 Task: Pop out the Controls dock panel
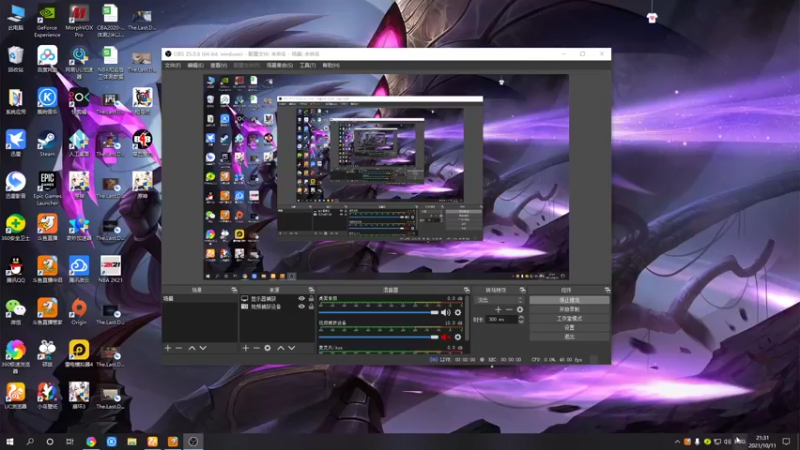(607, 290)
